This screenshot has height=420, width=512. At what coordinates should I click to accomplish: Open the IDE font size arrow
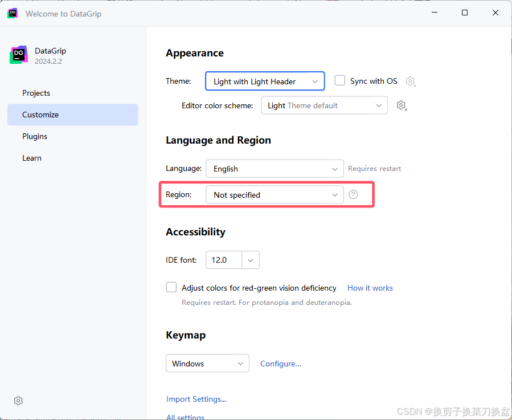click(251, 260)
